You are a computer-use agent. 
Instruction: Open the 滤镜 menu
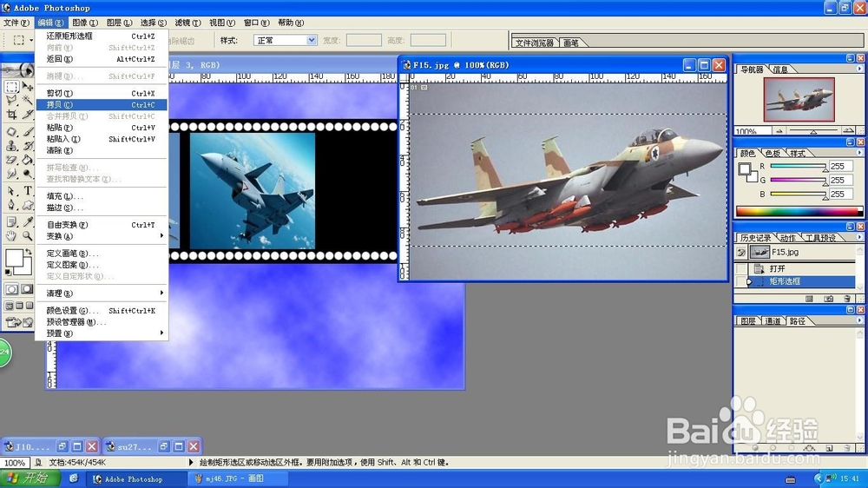point(187,23)
